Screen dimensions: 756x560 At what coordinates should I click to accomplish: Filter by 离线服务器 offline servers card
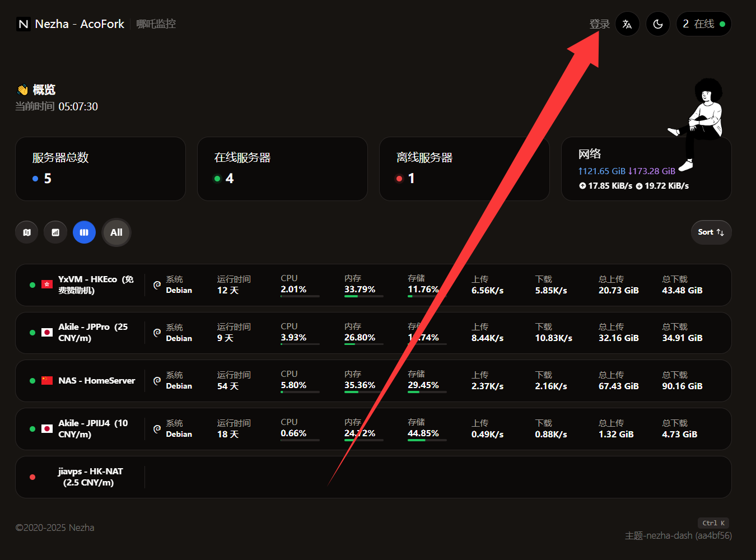tap(464, 169)
